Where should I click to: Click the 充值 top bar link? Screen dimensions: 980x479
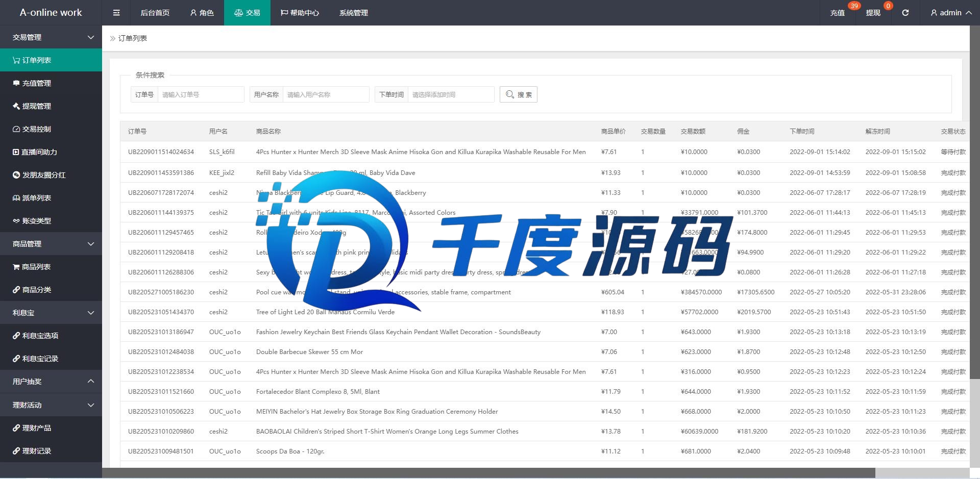pyautogui.click(x=838, y=13)
